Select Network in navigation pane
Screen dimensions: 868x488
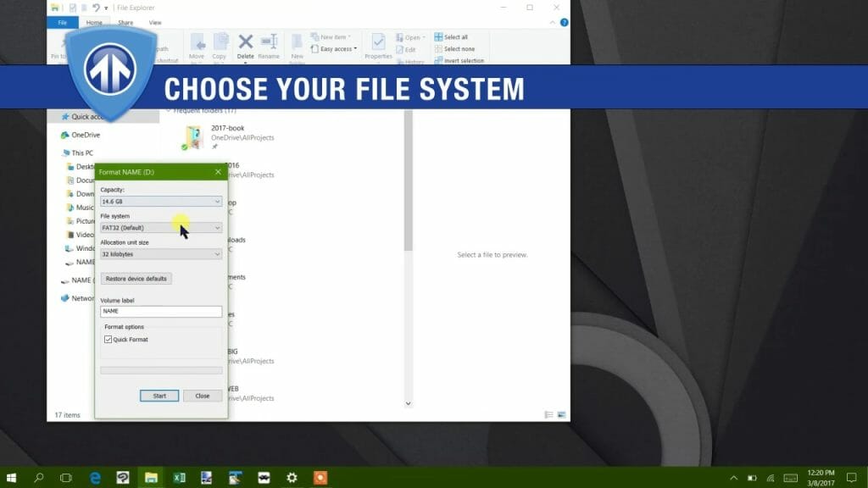pyautogui.click(x=77, y=298)
